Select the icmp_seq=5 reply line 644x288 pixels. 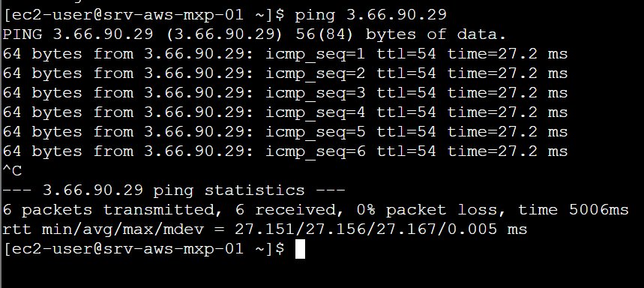pyautogui.click(x=285, y=132)
